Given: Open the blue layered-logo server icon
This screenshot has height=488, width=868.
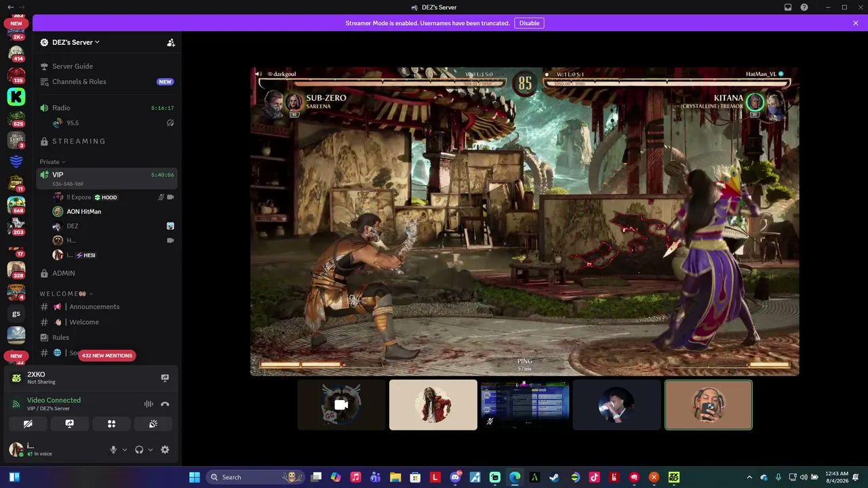Looking at the screenshot, I should pyautogui.click(x=16, y=162).
